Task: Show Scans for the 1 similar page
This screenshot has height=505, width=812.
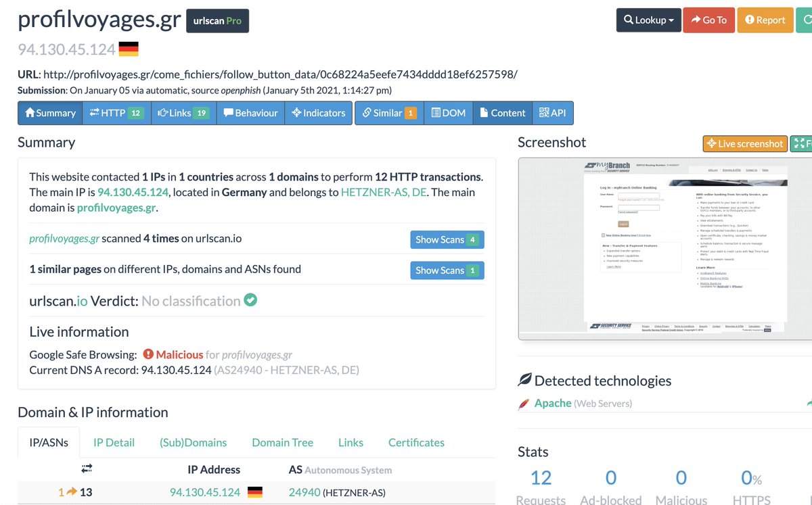Action: coord(447,270)
